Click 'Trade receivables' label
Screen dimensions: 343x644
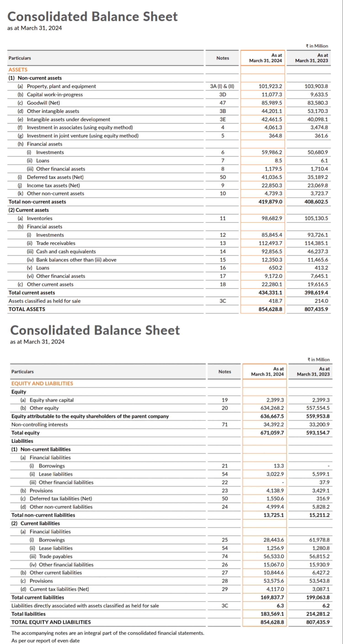pos(56,243)
